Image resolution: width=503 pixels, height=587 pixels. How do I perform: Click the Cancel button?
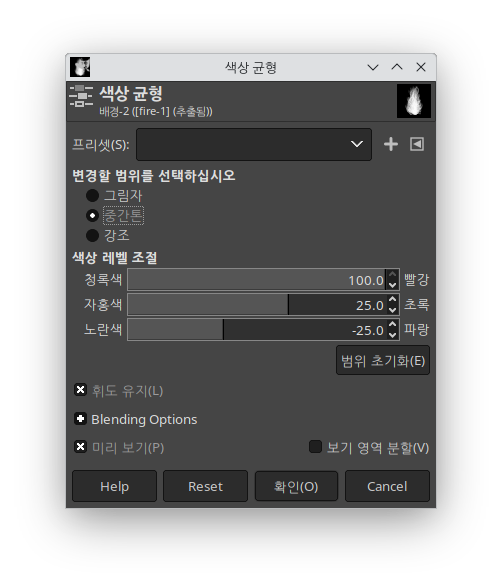coord(387,486)
